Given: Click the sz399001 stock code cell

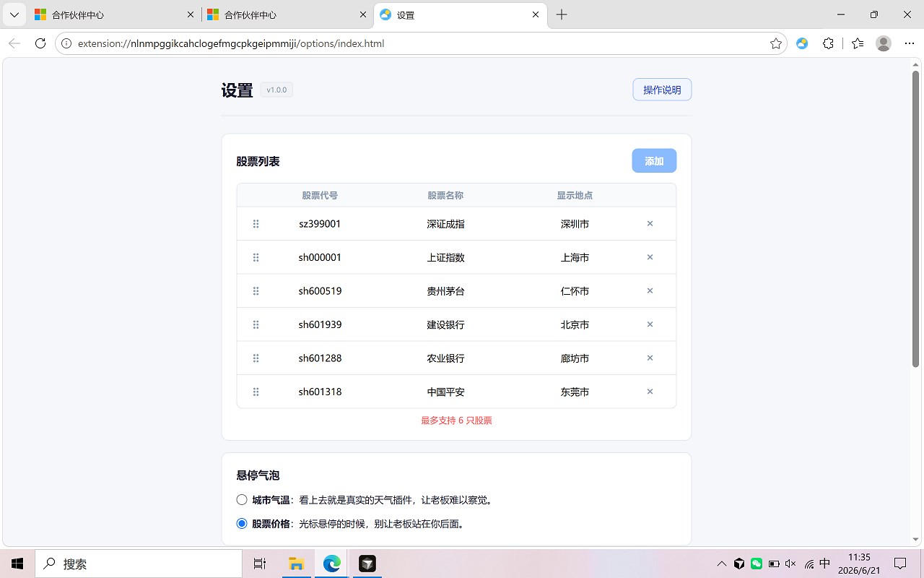Looking at the screenshot, I should point(320,224).
